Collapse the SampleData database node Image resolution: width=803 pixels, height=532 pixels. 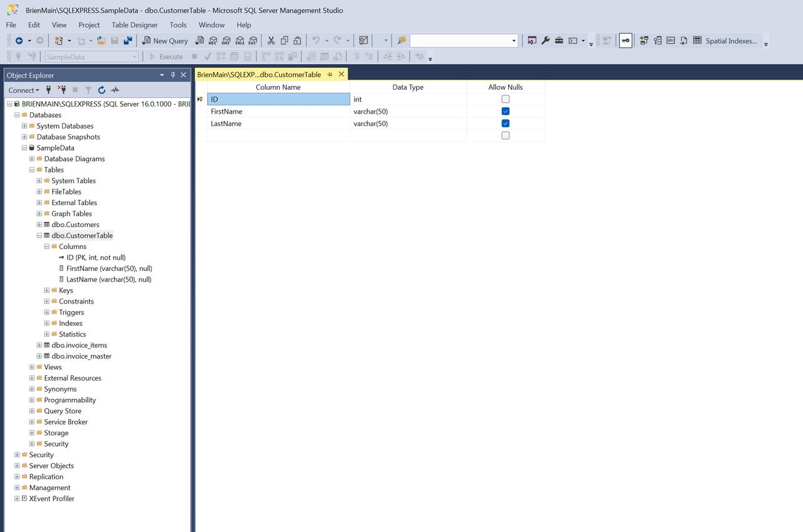coord(24,147)
